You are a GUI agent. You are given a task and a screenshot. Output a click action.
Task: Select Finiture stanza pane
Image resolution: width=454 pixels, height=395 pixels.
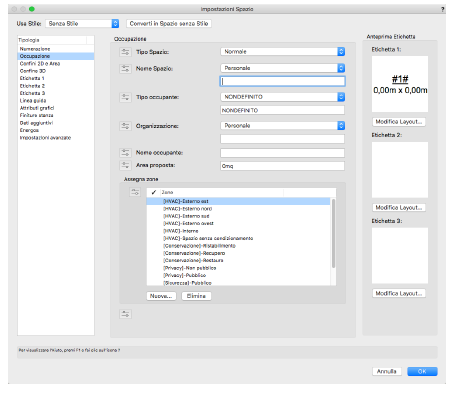tap(56, 115)
